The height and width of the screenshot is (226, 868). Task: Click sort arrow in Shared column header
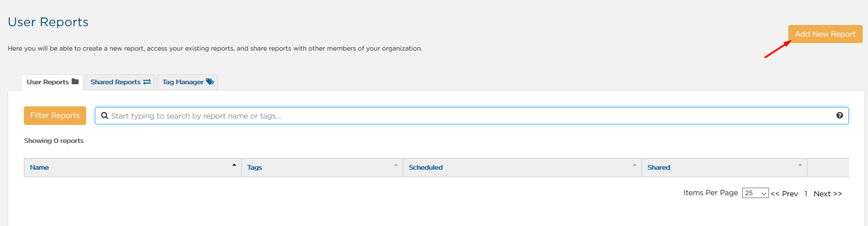[800, 165]
